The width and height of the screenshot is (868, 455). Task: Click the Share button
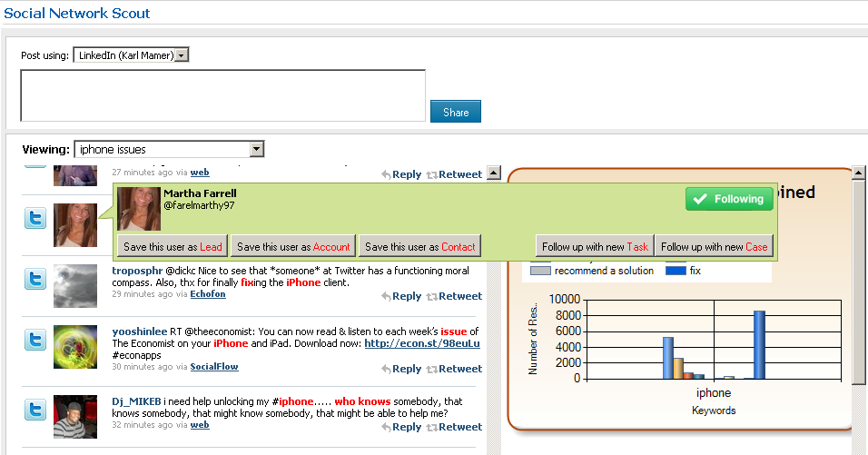point(456,112)
